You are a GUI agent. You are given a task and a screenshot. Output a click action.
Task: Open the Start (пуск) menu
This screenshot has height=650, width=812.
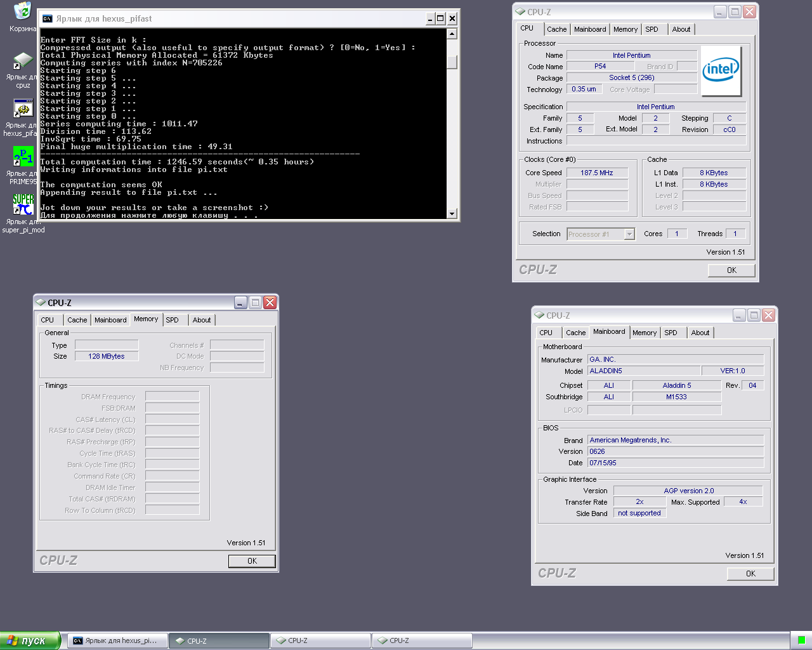(30, 640)
